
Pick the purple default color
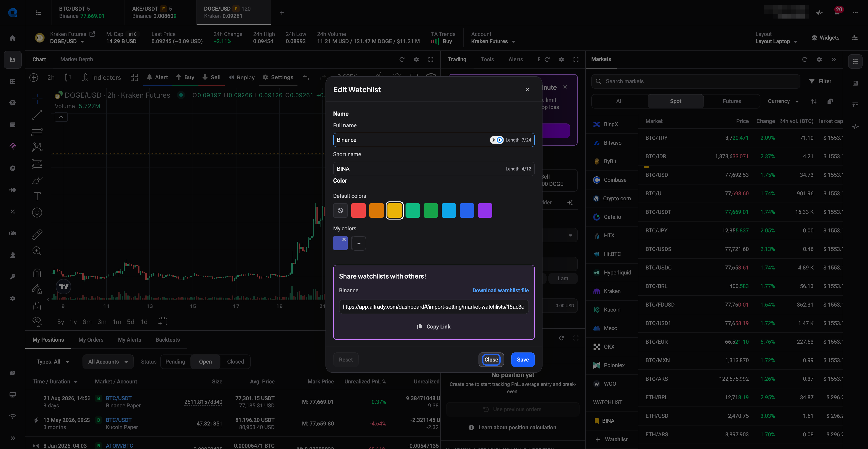(x=485, y=210)
